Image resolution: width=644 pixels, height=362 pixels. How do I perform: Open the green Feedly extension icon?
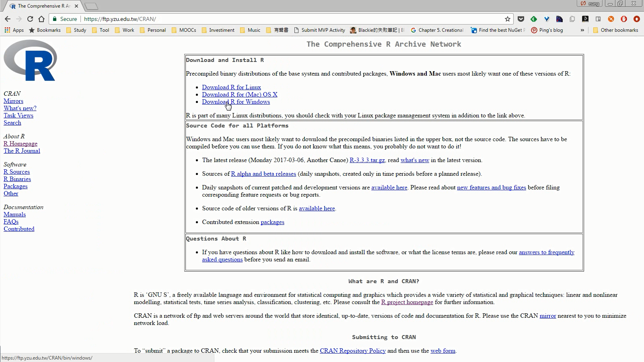[534, 19]
